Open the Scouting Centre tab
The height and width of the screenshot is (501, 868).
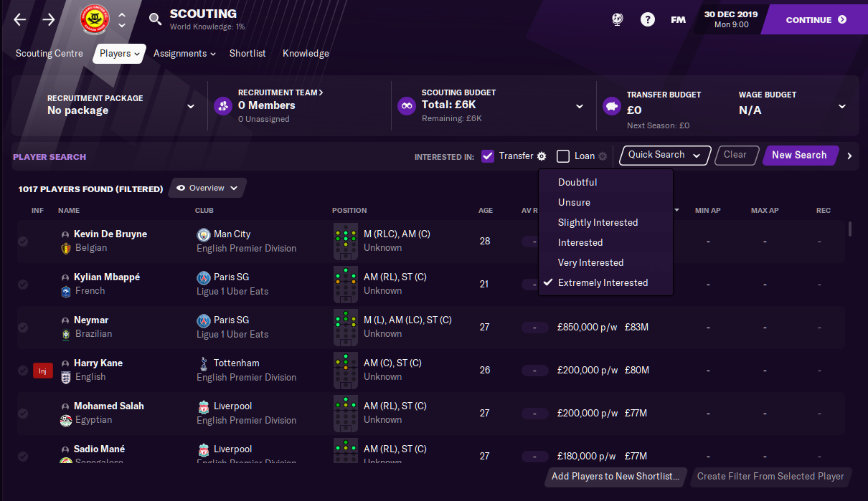click(x=49, y=54)
